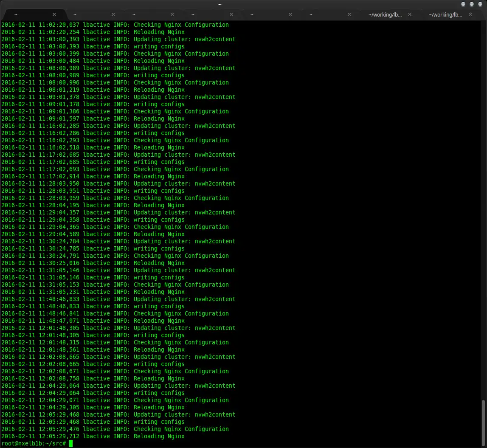Click line 11:28:04,195 Reloading Nginx

click(93, 206)
